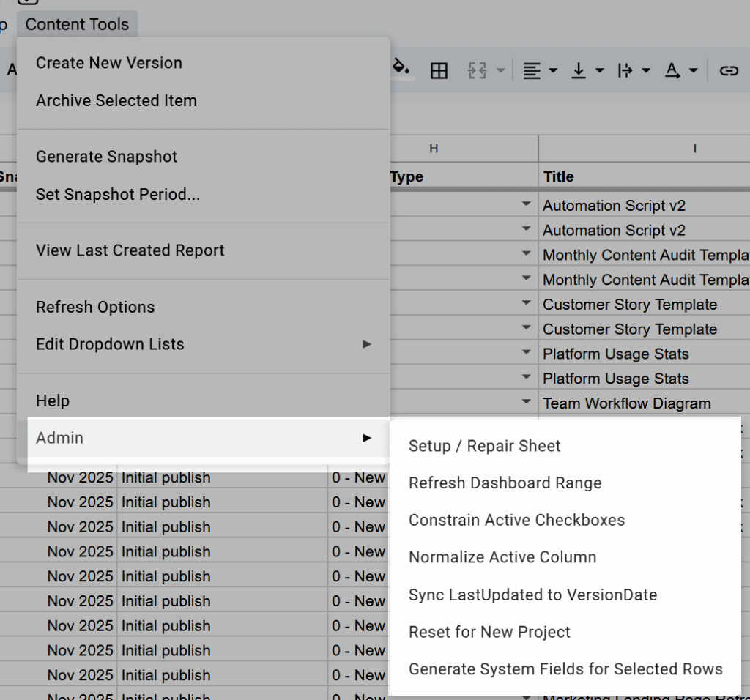Choose Archive Selected Item

point(116,100)
